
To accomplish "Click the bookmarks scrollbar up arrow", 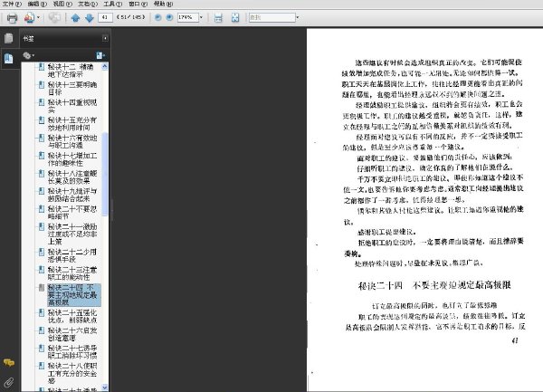I will 105,66.
